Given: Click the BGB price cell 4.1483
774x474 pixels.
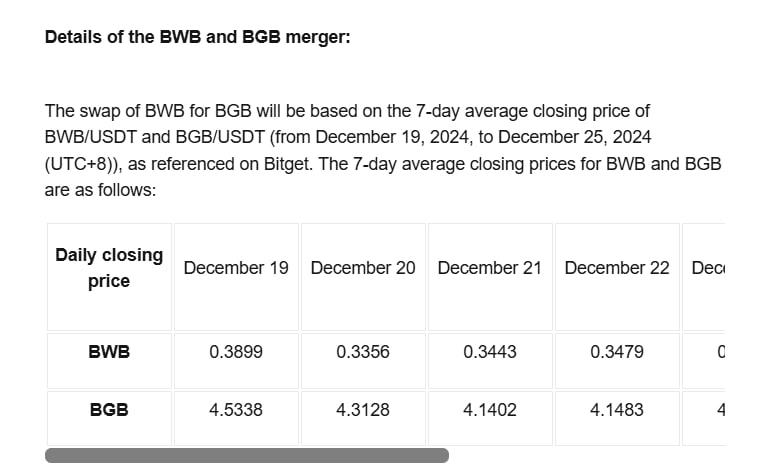Looking at the screenshot, I should 617,410.
